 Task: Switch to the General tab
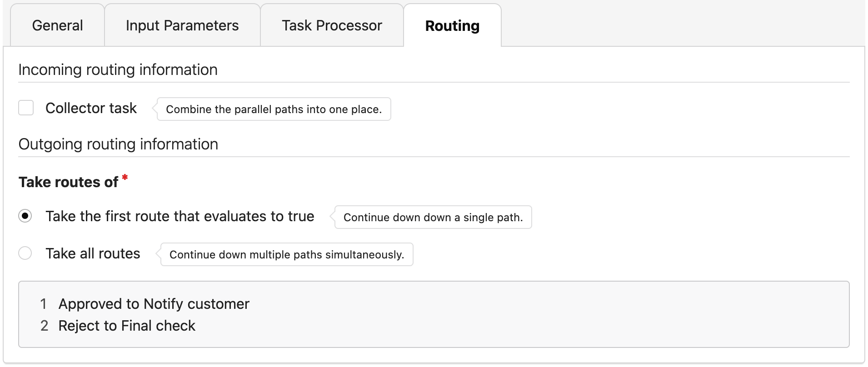57,26
